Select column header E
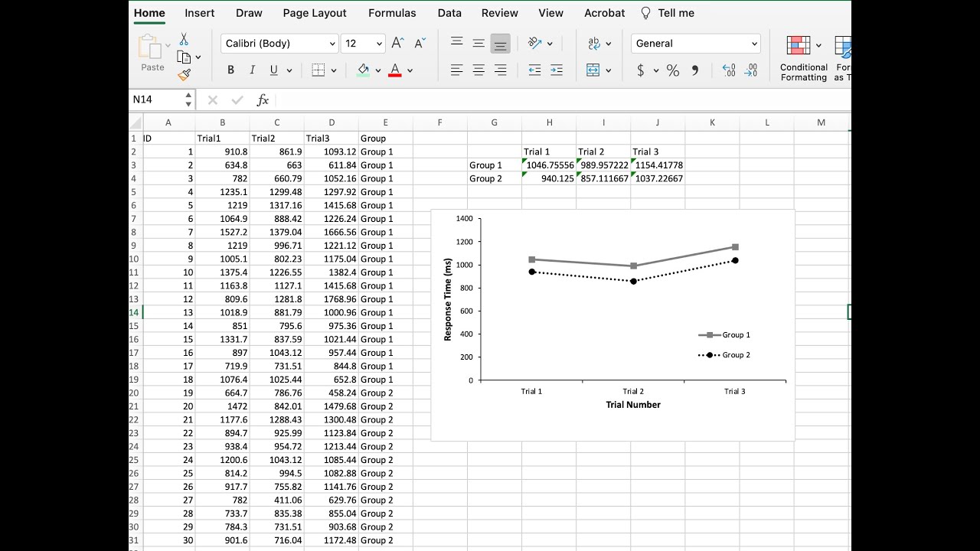The height and width of the screenshot is (551, 980). (x=385, y=122)
